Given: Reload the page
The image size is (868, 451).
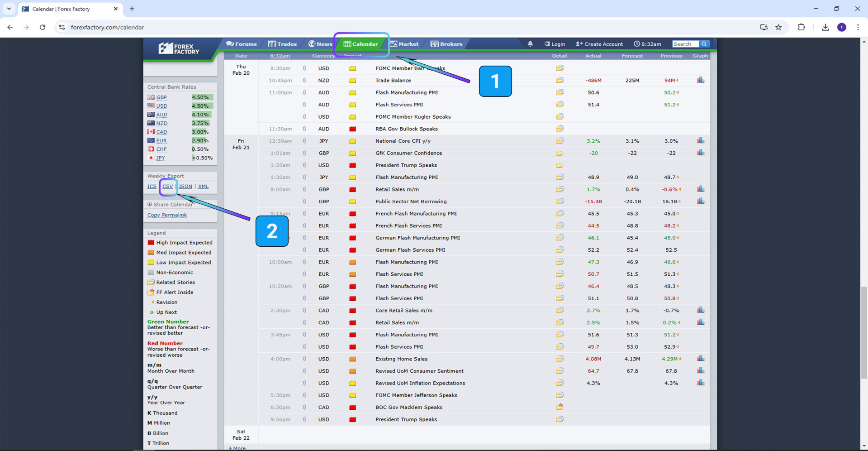Looking at the screenshot, I should pos(43,27).
